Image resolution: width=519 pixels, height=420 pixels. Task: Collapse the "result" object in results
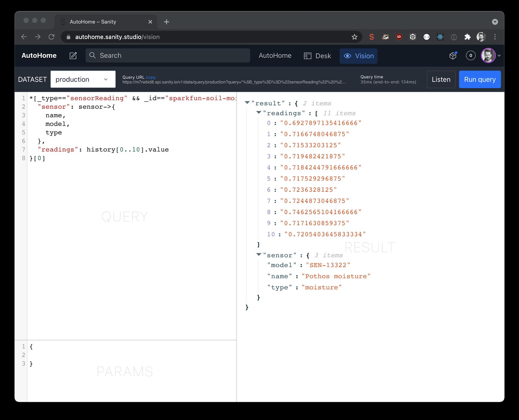[247, 103]
